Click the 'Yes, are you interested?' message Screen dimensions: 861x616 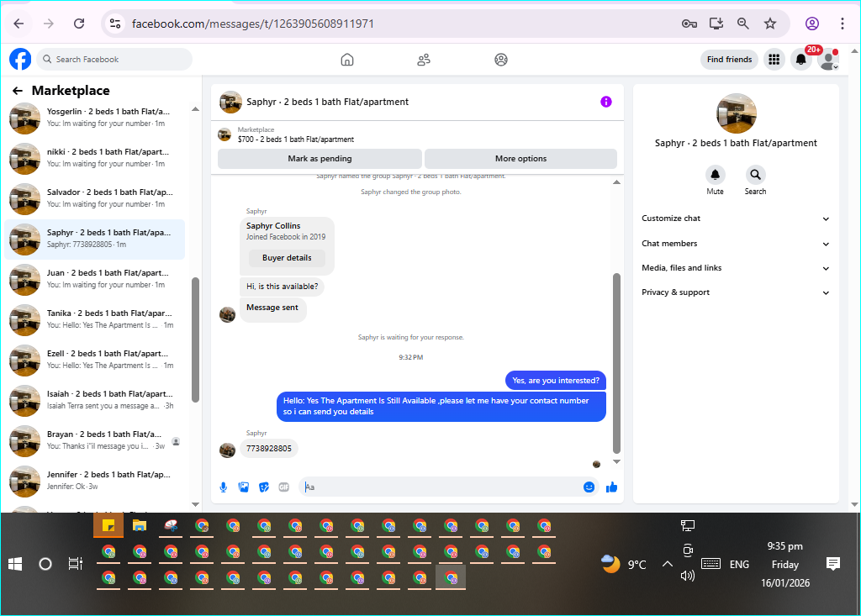(556, 381)
